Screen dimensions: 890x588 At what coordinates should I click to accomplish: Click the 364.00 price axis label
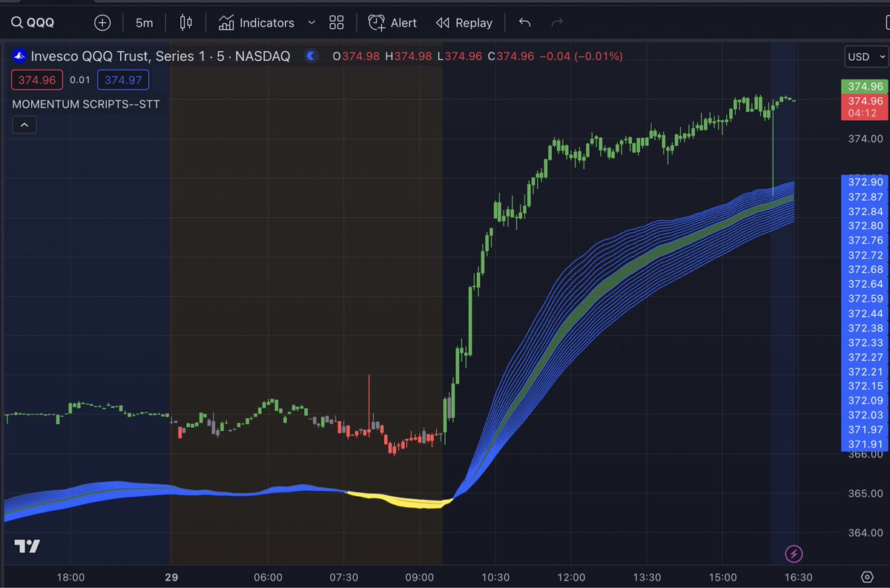click(x=866, y=532)
